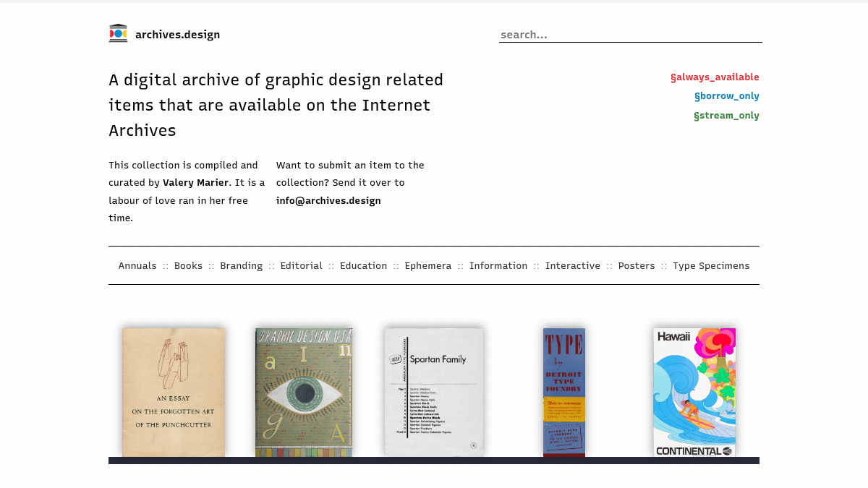Image resolution: width=868 pixels, height=488 pixels.
Task: Filter by §borrow_only tag
Action: coord(726,96)
